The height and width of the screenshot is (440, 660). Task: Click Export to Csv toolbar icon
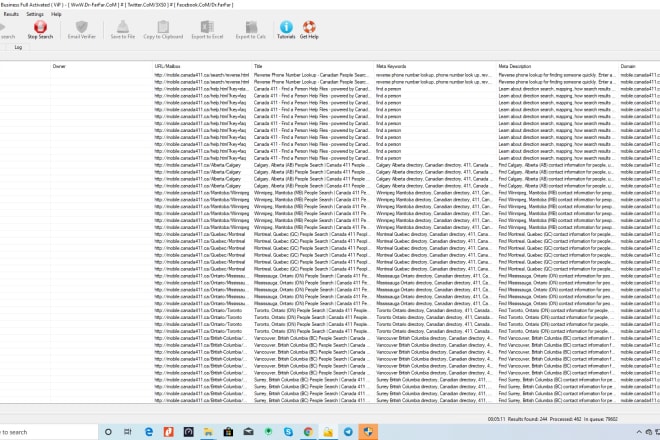coord(251,29)
